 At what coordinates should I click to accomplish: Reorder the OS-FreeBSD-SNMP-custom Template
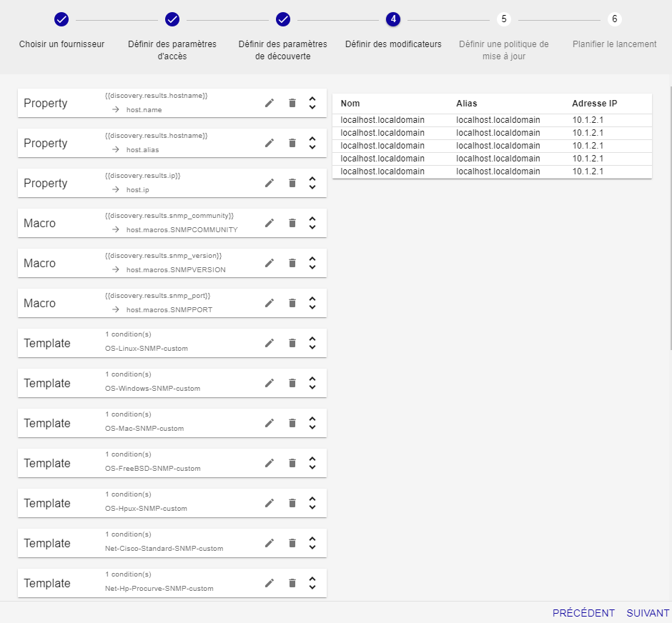coord(312,463)
